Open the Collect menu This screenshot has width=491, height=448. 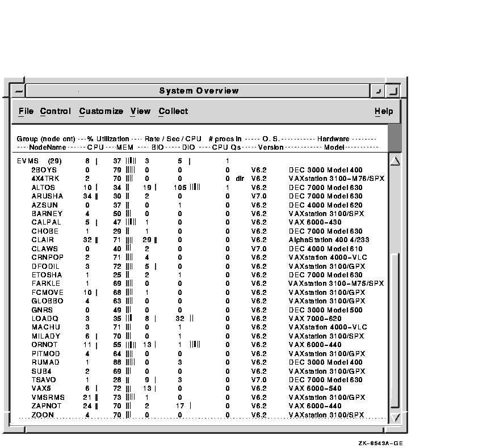point(173,112)
